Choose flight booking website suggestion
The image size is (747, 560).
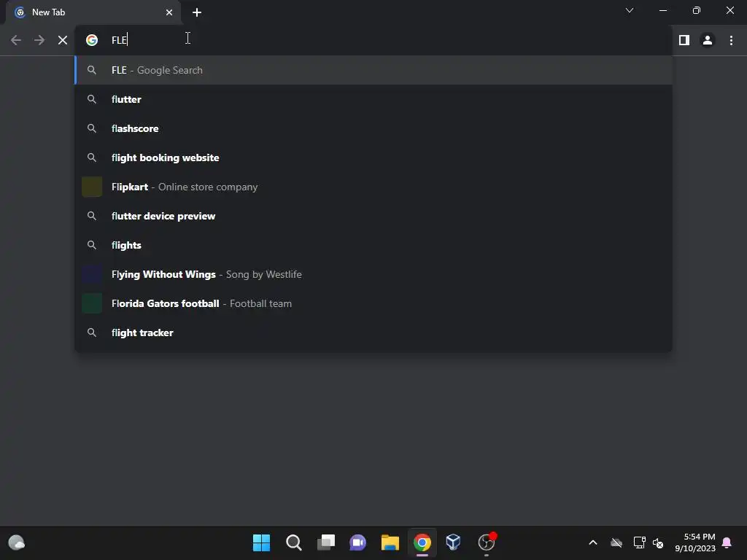[373, 157]
